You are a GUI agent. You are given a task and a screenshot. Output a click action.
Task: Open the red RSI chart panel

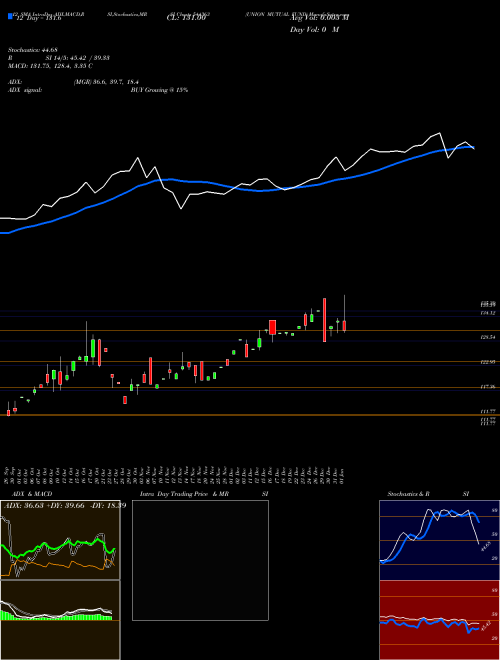click(x=439, y=620)
